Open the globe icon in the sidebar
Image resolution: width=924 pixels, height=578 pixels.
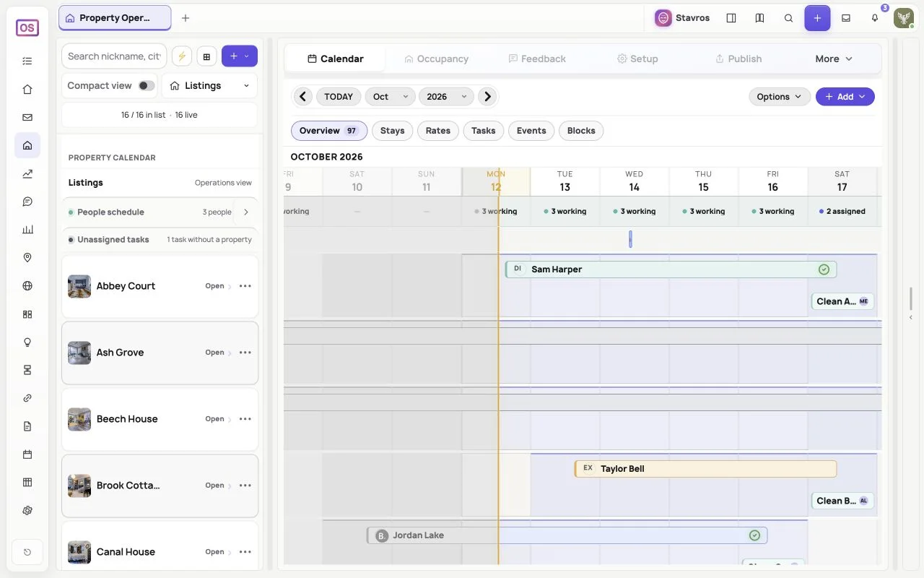(x=27, y=286)
